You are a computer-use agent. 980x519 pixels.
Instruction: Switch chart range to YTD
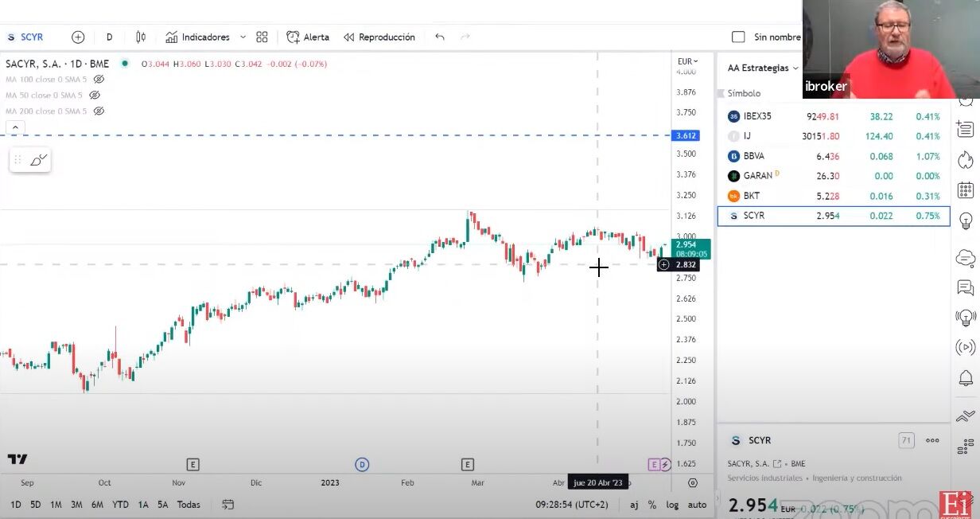tap(120, 505)
